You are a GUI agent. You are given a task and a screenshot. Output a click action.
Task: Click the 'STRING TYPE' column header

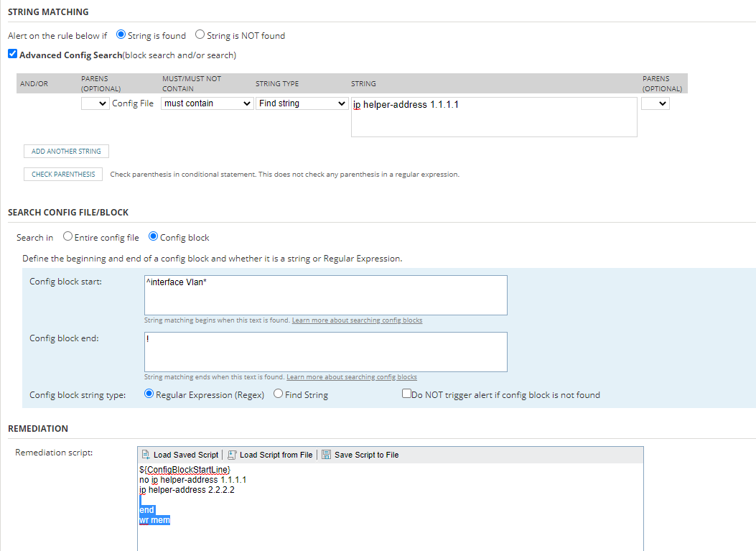pos(277,83)
